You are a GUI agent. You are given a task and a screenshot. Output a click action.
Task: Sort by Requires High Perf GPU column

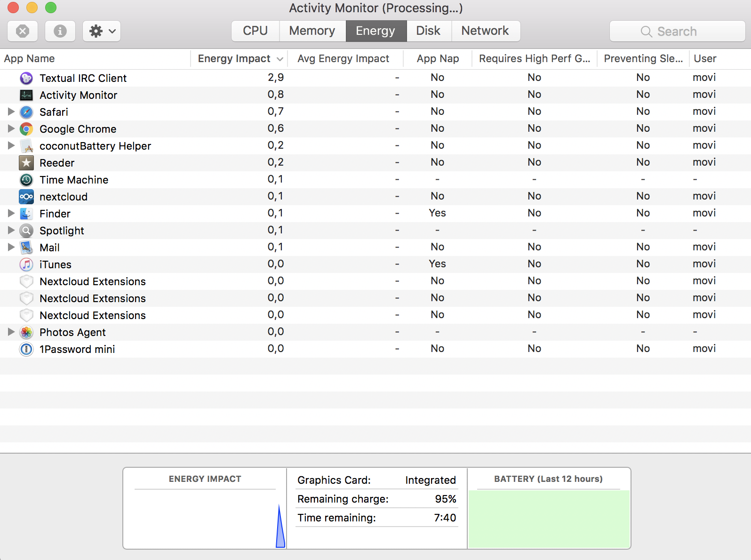(535, 59)
